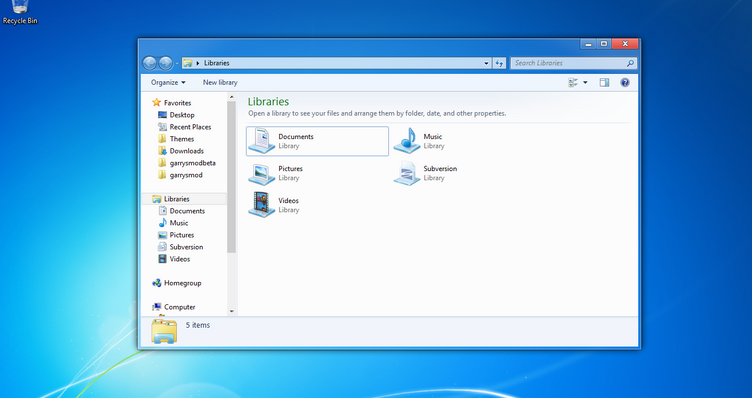
Task: Refresh the Libraries address bar
Action: 499,63
